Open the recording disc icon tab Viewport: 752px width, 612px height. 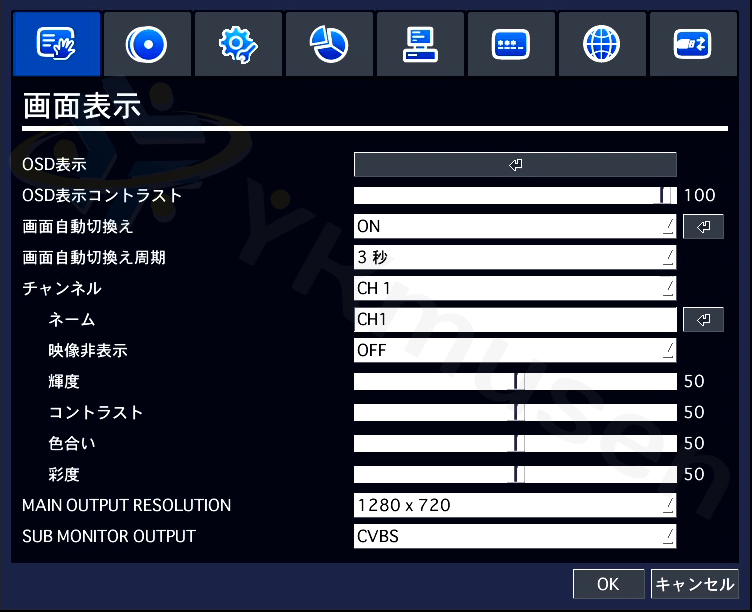pos(147,45)
